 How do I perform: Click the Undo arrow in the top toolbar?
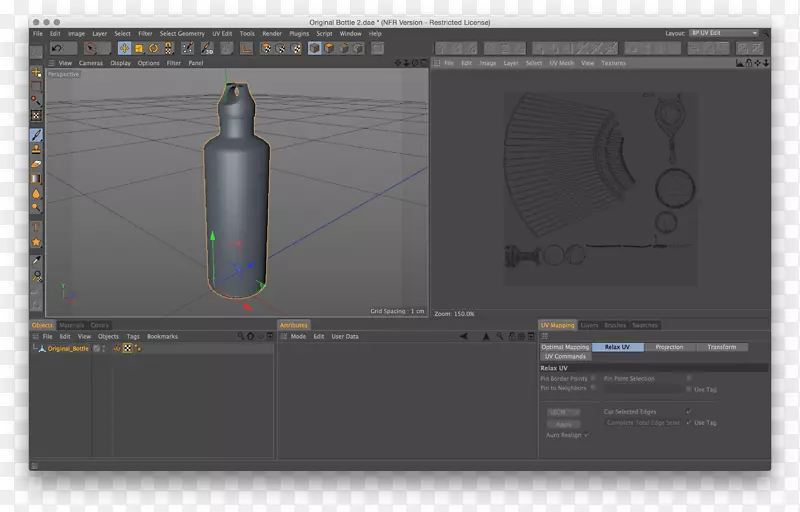click(x=57, y=48)
